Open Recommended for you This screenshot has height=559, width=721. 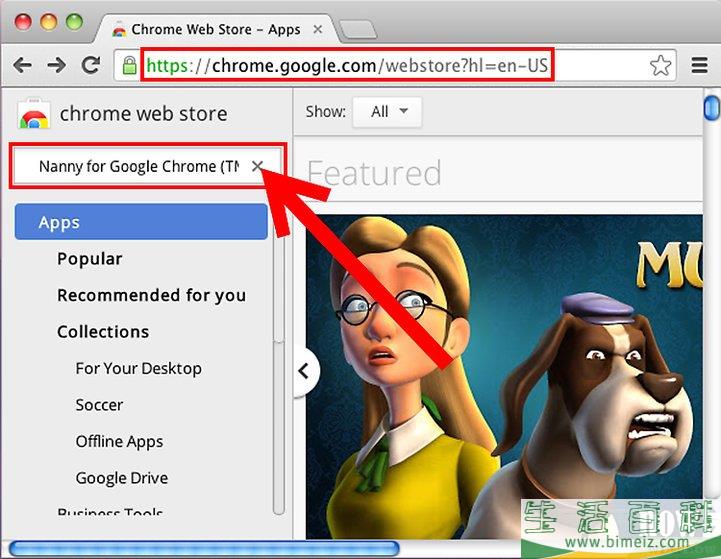151,295
